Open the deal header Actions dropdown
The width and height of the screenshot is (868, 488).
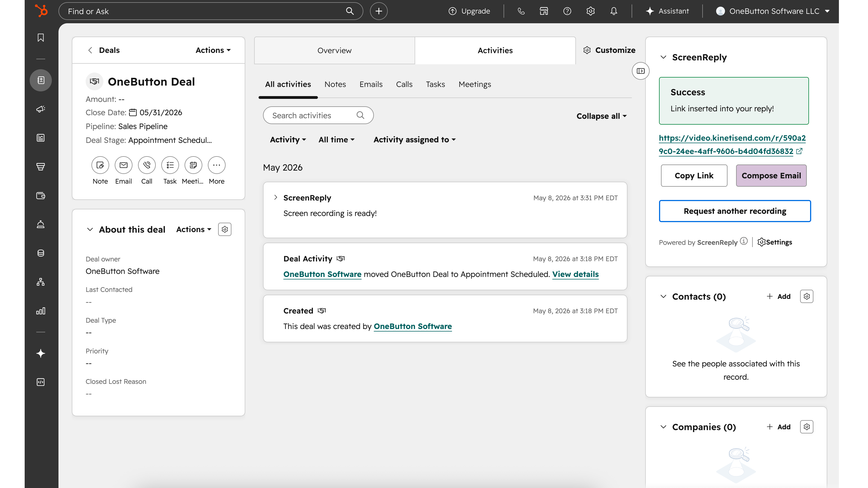(213, 50)
